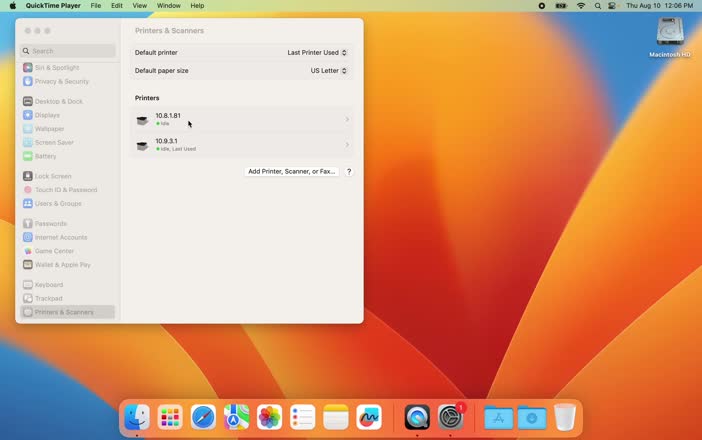This screenshot has width=702, height=440.
Task: Click the question mark help button
Action: tap(349, 172)
